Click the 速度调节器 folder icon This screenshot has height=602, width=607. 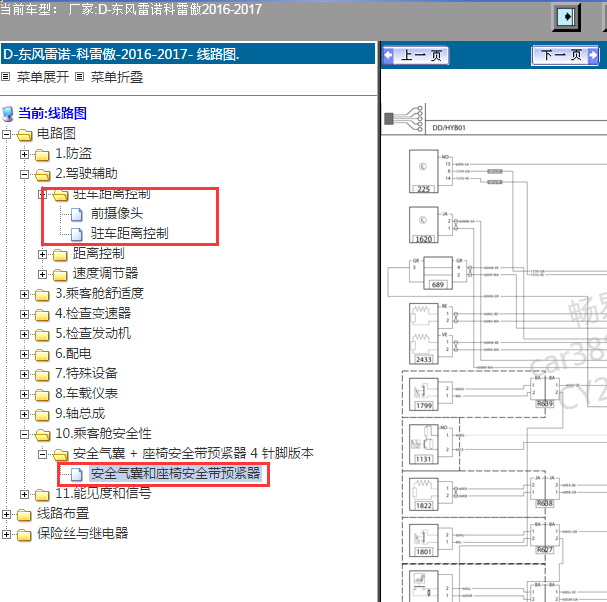[x=60, y=274]
